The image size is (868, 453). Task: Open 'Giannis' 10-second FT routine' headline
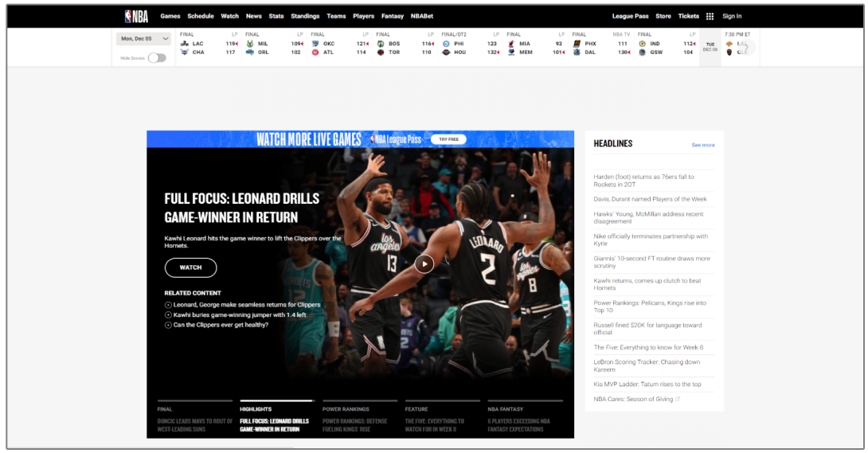[651, 262]
